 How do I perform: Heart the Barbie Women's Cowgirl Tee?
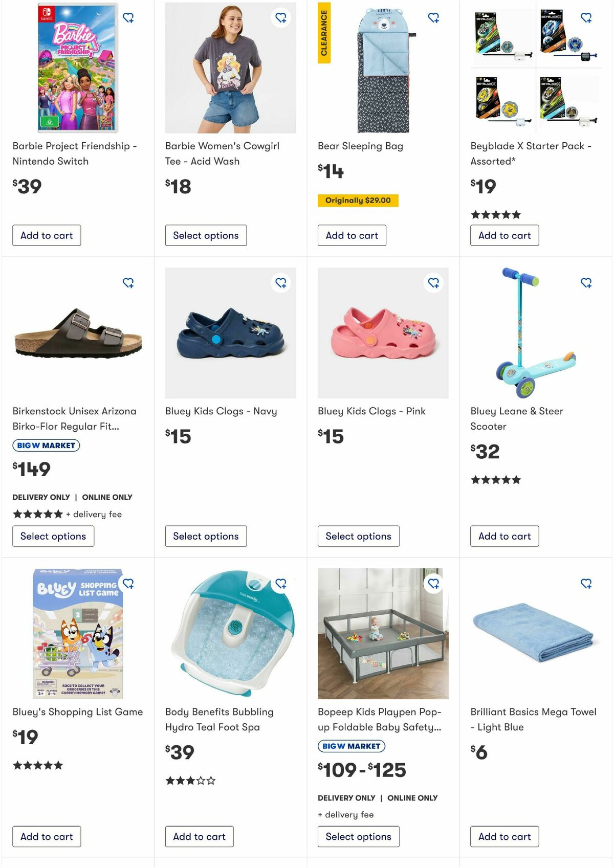[282, 18]
